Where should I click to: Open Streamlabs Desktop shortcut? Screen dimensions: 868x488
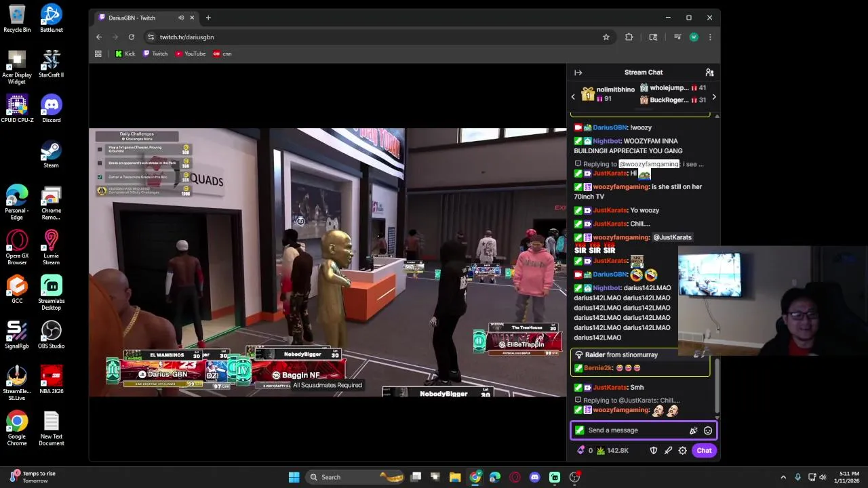pos(52,293)
